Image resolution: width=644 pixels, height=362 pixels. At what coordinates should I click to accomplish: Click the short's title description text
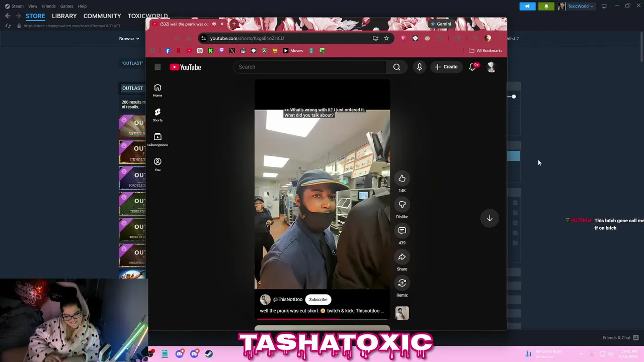click(321, 311)
